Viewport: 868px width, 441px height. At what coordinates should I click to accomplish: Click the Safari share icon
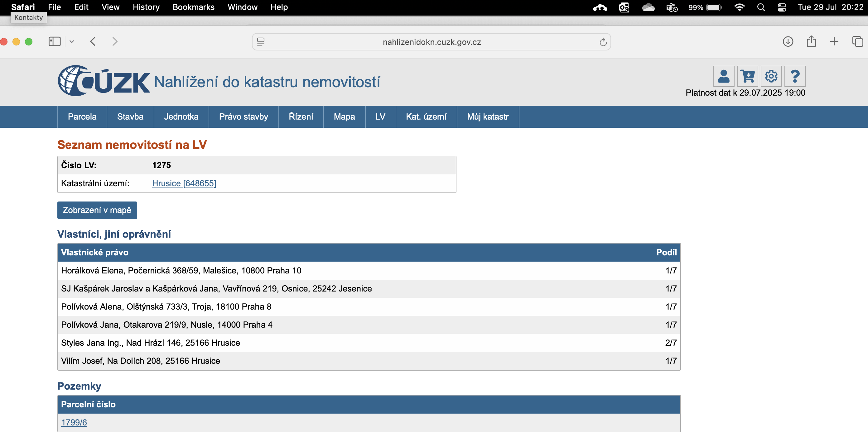(811, 42)
